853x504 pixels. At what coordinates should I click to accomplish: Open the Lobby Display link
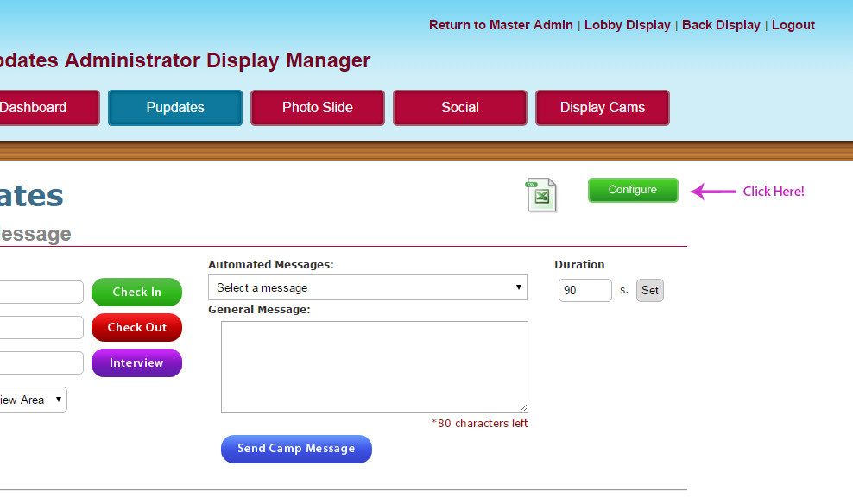(x=628, y=25)
